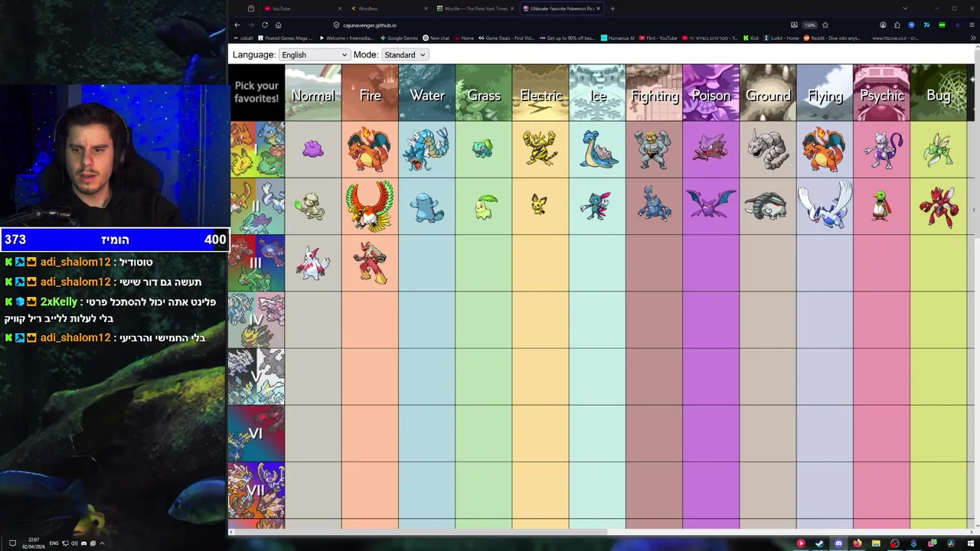This screenshot has height=551, width=980.
Task: Switch to the Wordle New York Times tab
Action: point(476,8)
